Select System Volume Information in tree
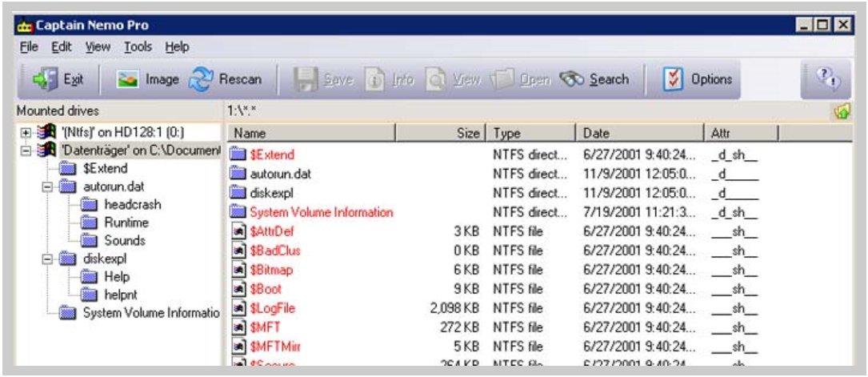Image resolution: width=868 pixels, height=377 pixels. coord(151,313)
